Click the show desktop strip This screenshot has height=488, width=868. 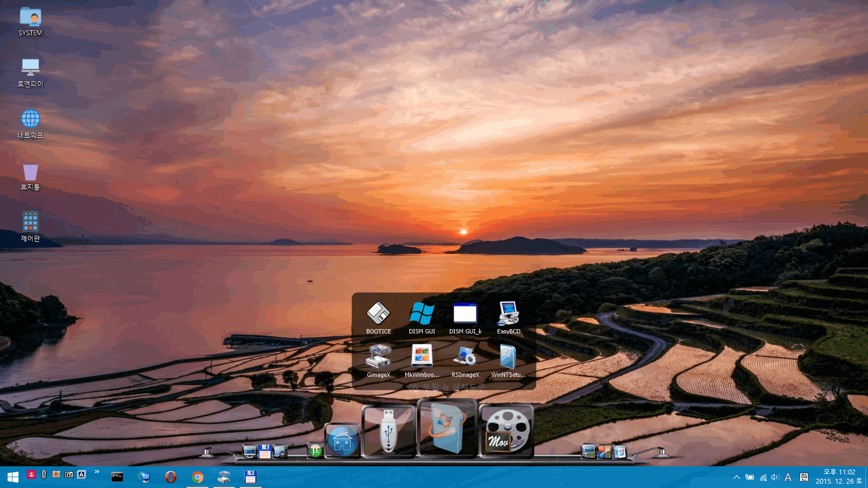[866, 477]
